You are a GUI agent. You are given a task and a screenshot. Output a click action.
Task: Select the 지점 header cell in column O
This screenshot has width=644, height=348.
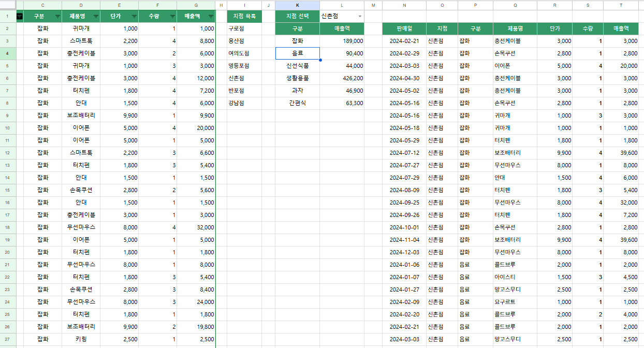442,28
